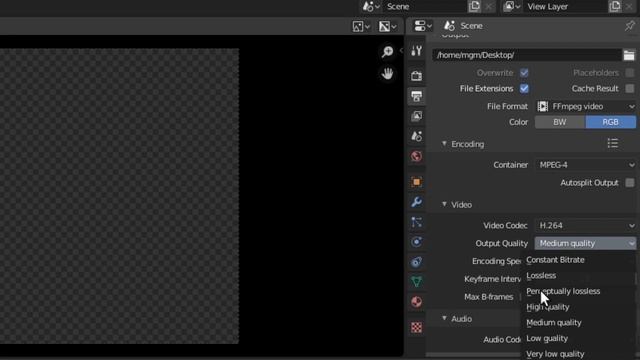This screenshot has width=640, height=360.
Task: Choose Medium quality option in list
Action: 579,322
